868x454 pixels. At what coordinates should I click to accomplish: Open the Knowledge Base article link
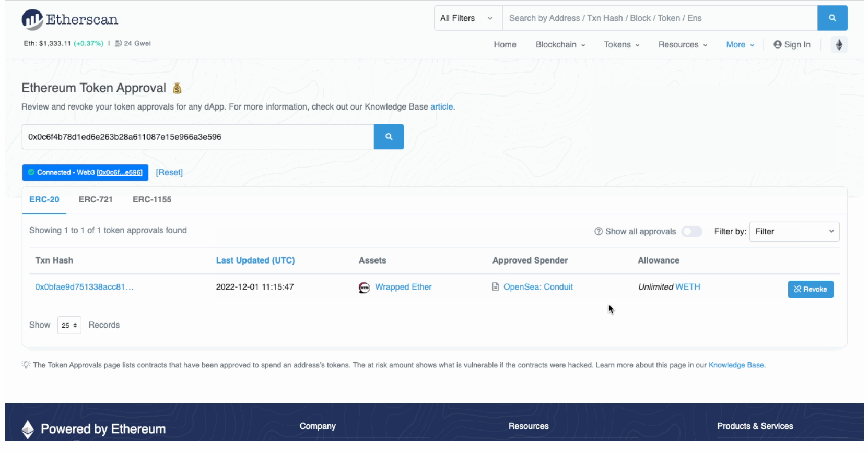pyautogui.click(x=441, y=107)
